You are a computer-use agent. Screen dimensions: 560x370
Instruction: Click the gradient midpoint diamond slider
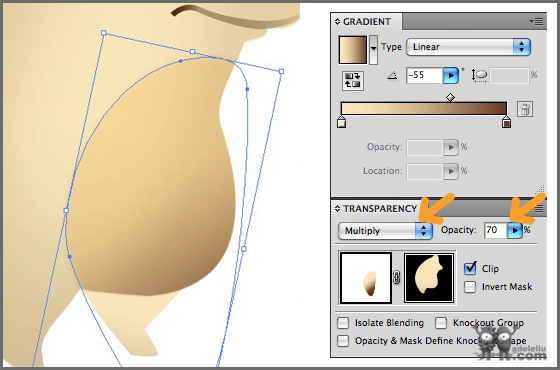tap(451, 97)
